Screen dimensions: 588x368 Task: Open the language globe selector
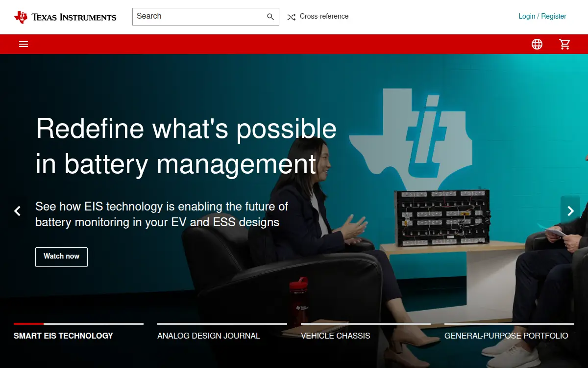(537, 44)
